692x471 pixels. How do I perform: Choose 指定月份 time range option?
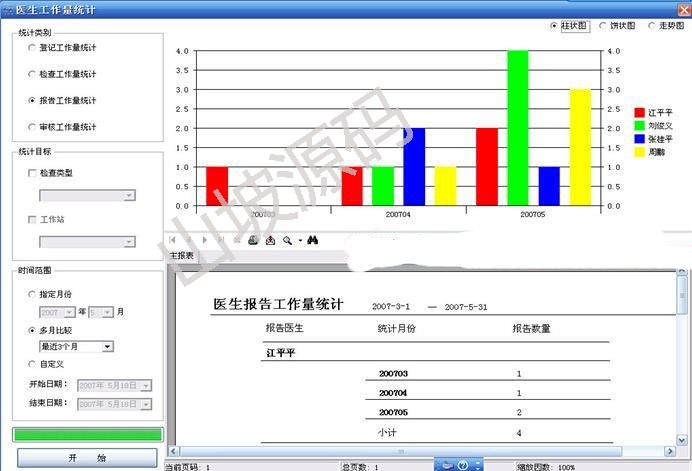pos(31,294)
